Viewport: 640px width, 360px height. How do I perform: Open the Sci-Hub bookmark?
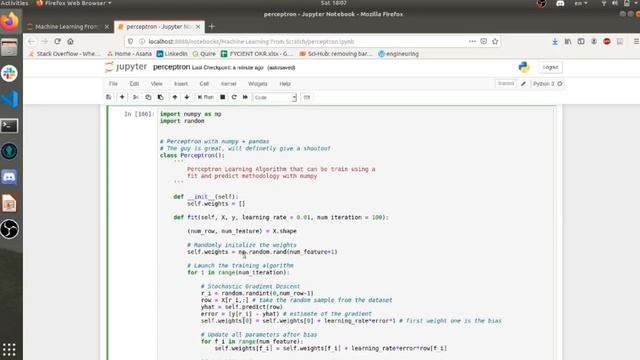(x=336, y=54)
